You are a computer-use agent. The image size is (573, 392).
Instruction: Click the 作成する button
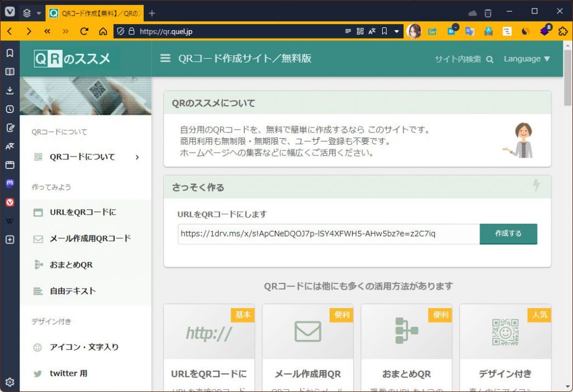508,234
